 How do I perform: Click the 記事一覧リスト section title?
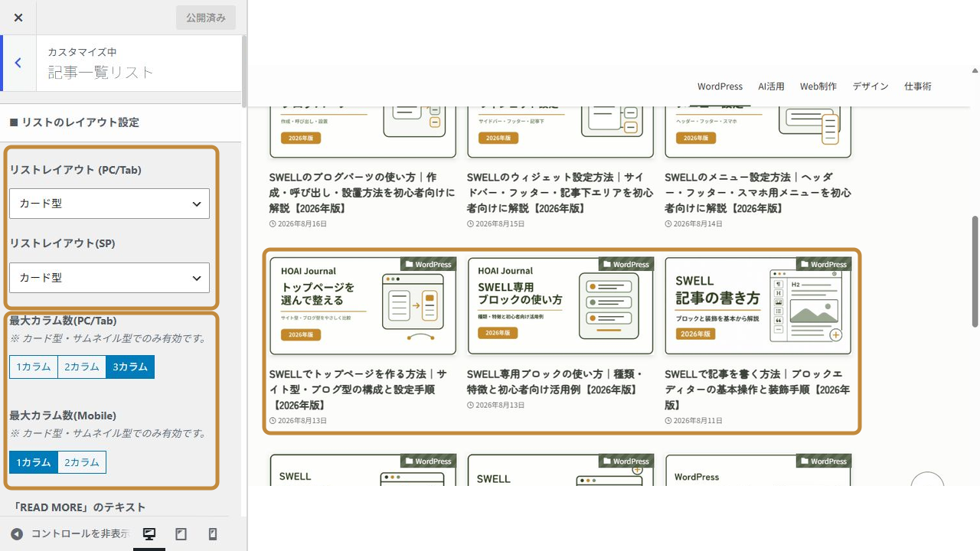[x=101, y=73]
